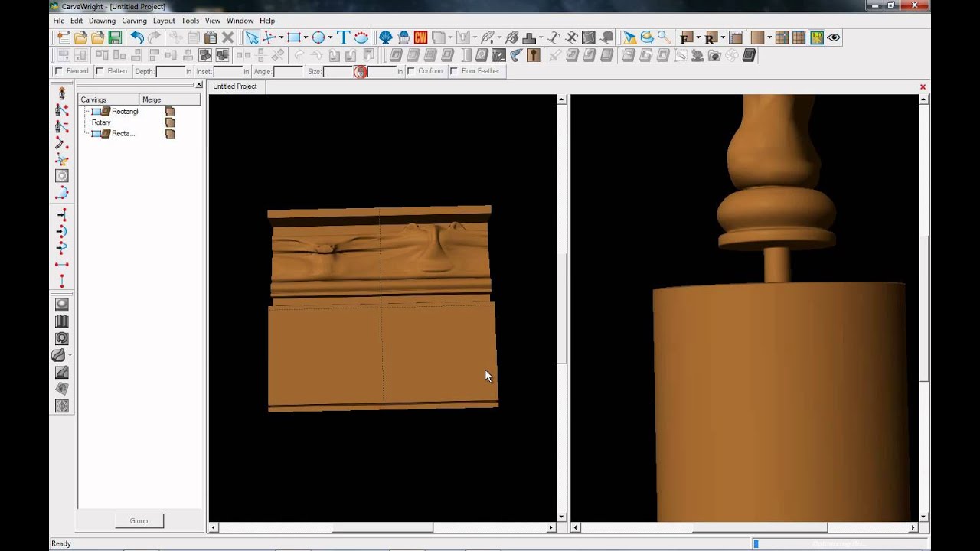Open the Help menu
This screenshot has height=551, width=980.
267,21
